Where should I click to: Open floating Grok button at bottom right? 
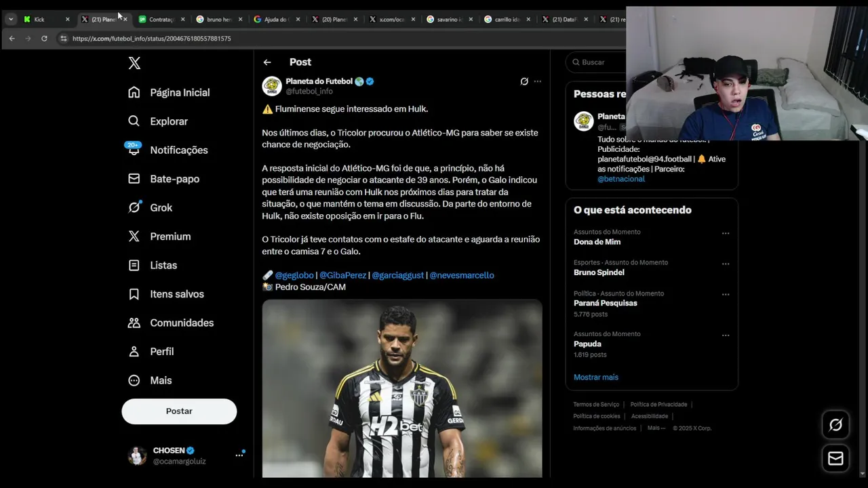click(x=835, y=424)
